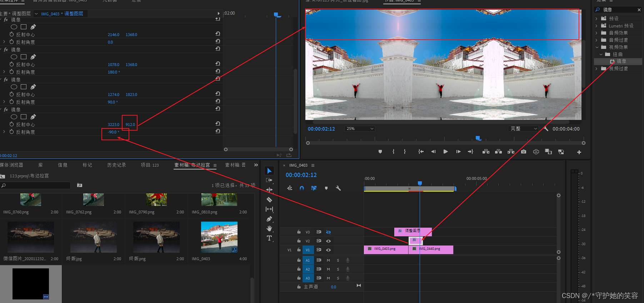Click the Extract button in monitor
Image resolution: width=644 pixels, height=303 pixels.
click(x=498, y=152)
